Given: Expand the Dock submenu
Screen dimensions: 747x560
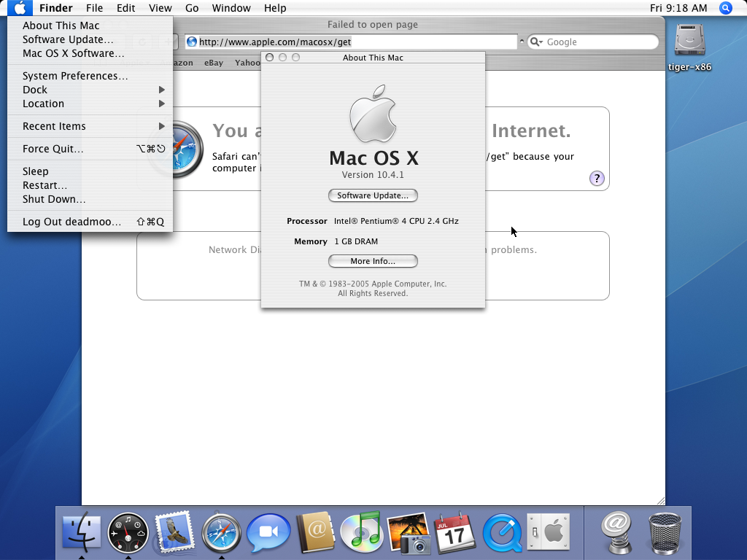Looking at the screenshot, I should (90, 90).
